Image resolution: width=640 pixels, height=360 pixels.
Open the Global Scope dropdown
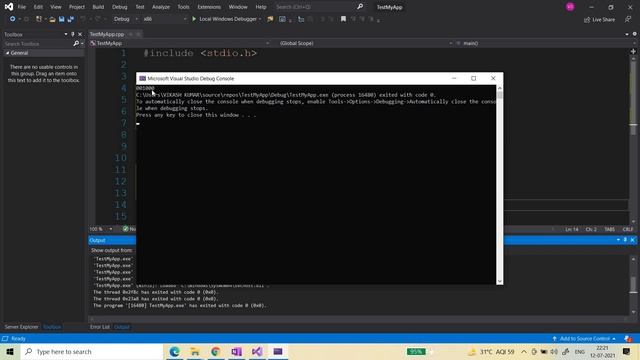click(451, 43)
